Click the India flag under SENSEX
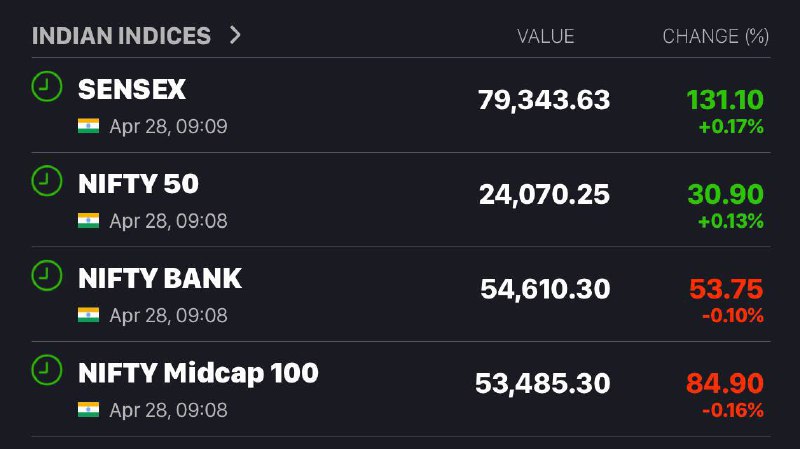Viewport: 800px width, 449px height. [x=88, y=126]
